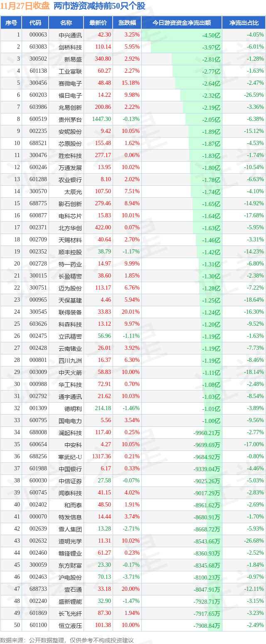This screenshot has width=266, height=644.
Task: Select stock name 闻泰科技
Action: 70,493
